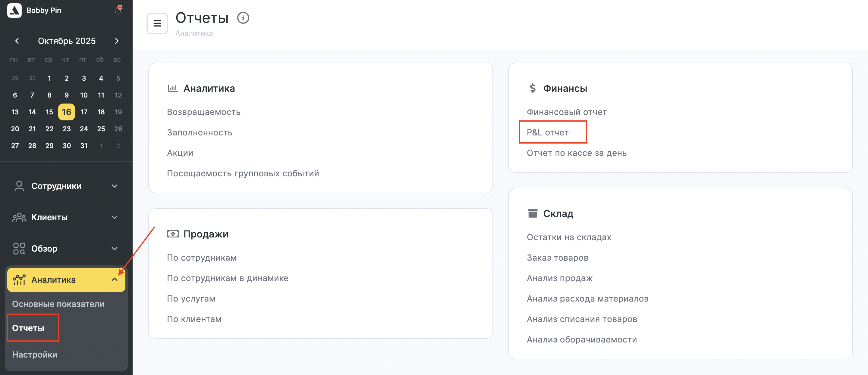This screenshot has width=868, height=375.
Task: Click the info icon next to Отчеты
Action: click(x=243, y=18)
